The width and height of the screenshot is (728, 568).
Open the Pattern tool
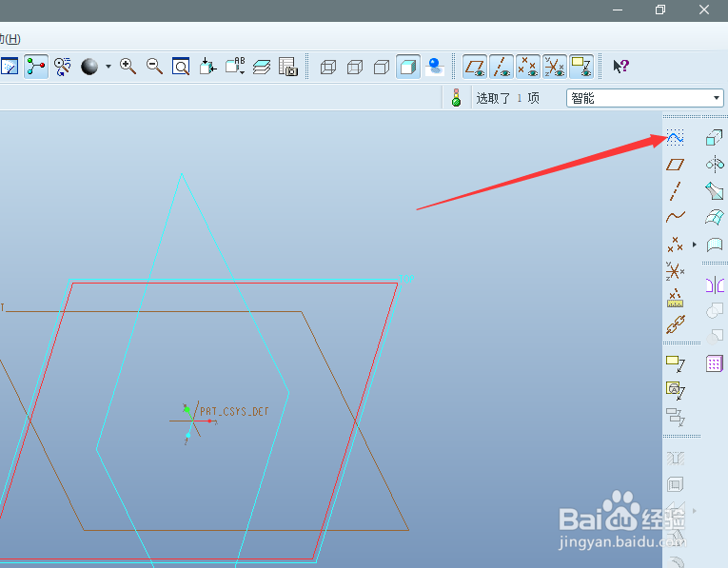(715, 363)
